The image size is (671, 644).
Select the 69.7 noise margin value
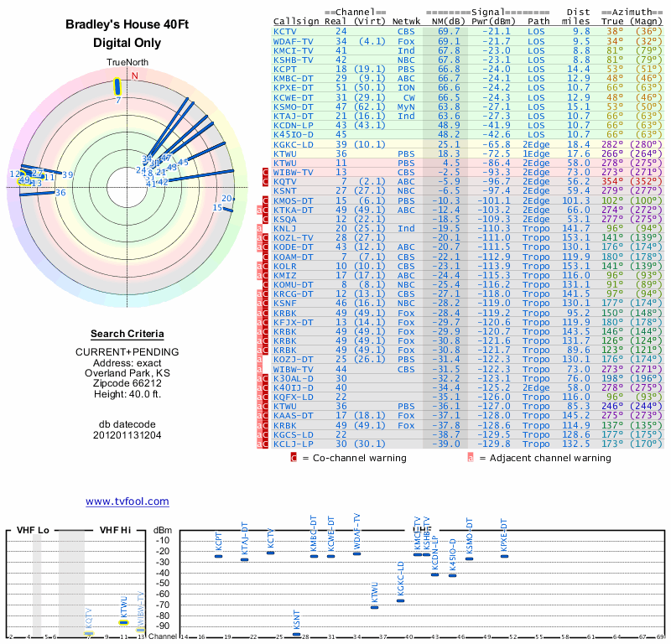tap(449, 31)
